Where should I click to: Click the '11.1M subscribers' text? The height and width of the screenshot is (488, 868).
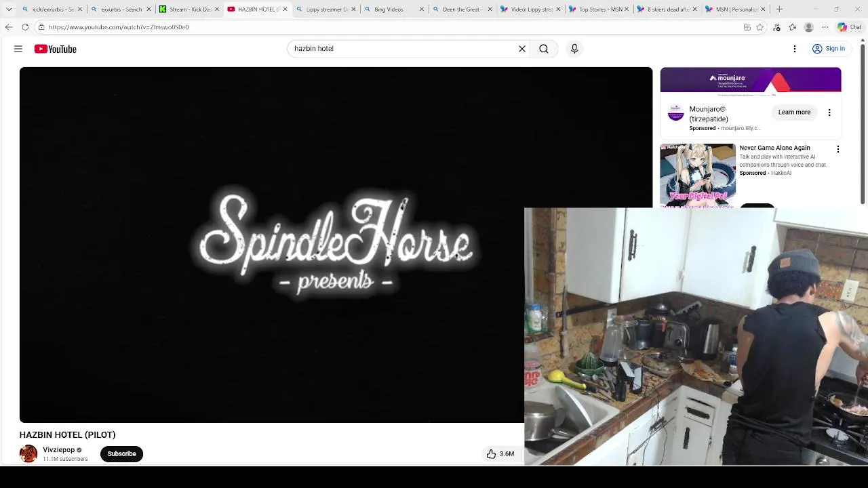pyautogui.click(x=65, y=459)
